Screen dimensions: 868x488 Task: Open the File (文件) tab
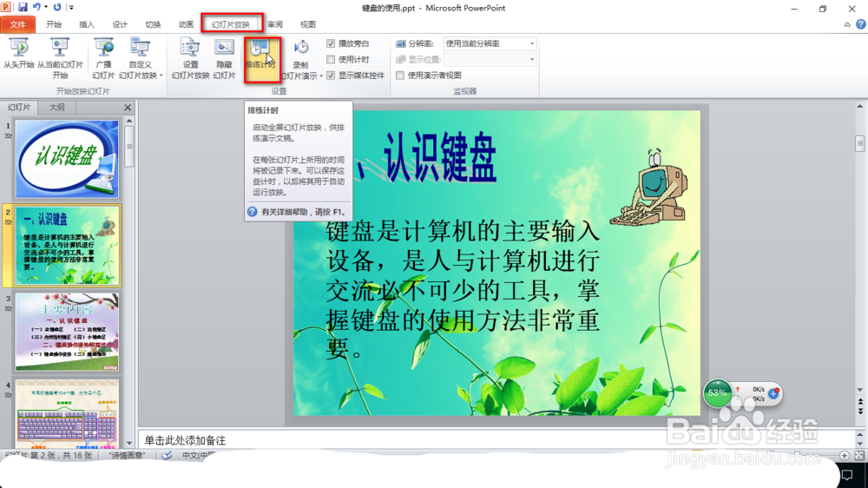point(17,24)
